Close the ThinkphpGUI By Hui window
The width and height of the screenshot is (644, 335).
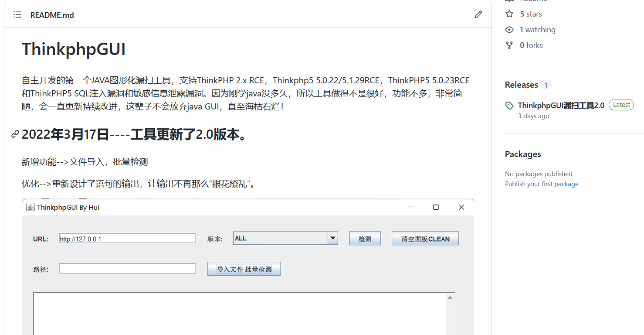click(x=461, y=207)
